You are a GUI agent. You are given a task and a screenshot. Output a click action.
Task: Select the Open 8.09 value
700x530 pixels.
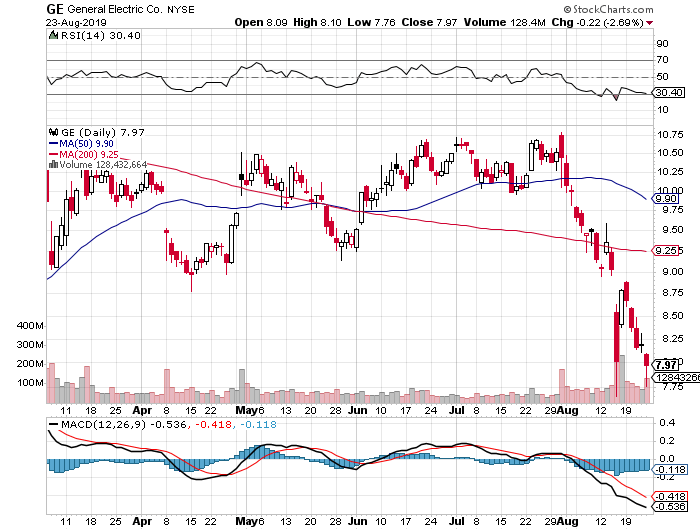[261, 22]
